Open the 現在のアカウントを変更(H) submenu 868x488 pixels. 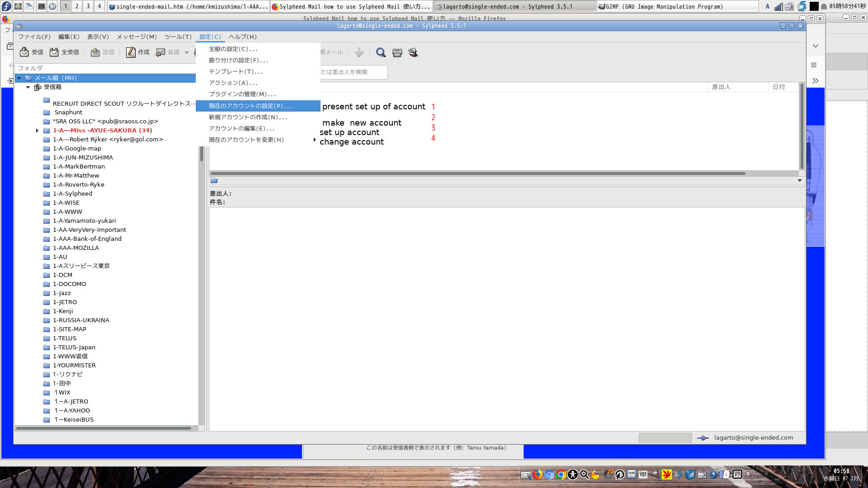[246, 140]
